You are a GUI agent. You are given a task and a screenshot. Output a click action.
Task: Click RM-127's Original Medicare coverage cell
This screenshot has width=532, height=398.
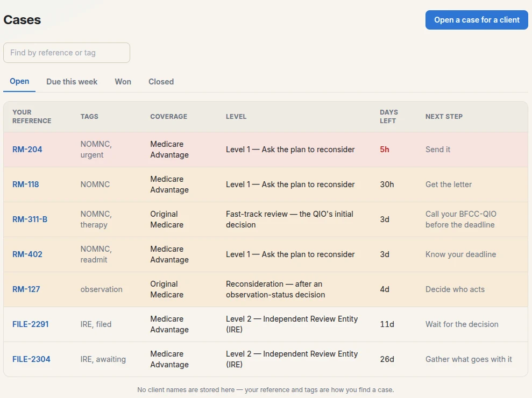pyautogui.click(x=167, y=289)
